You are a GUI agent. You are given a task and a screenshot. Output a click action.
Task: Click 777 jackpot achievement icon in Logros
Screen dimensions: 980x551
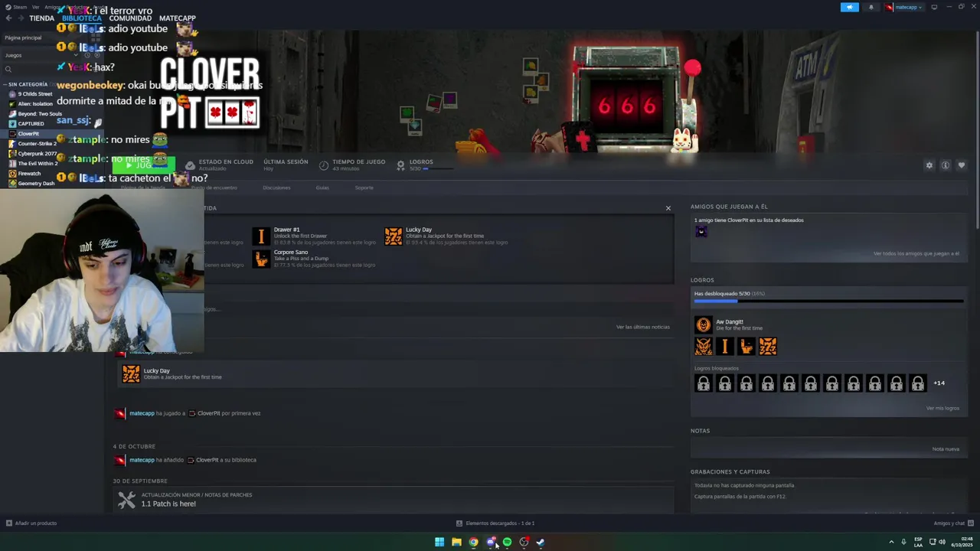click(x=768, y=347)
